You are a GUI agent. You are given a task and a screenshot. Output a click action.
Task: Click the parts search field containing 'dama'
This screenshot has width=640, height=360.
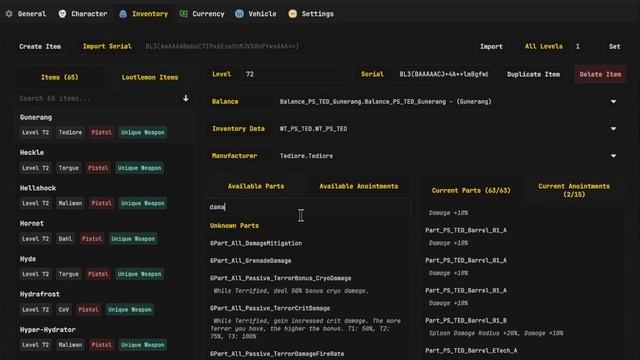coord(307,207)
